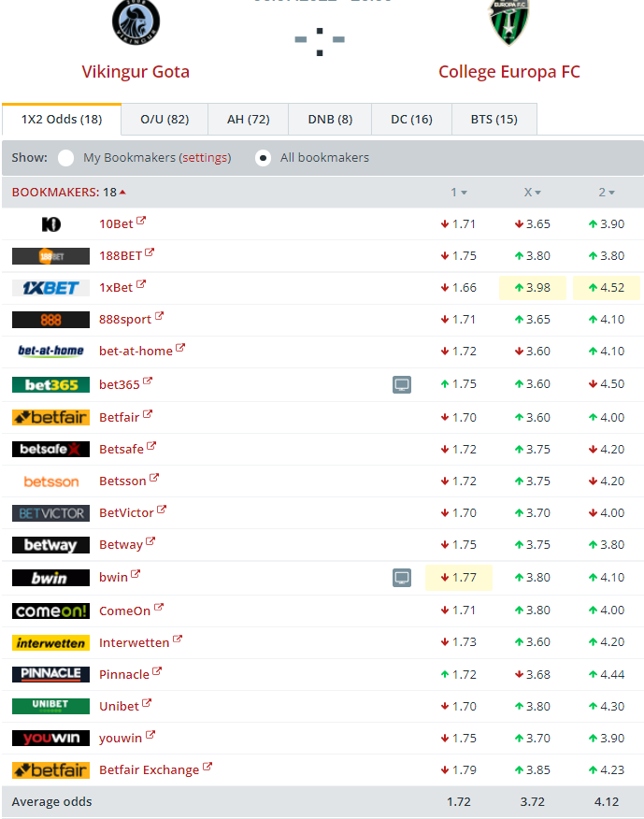The image size is (644, 819).
Task: Open the bookmaker settings link
Action: (x=205, y=158)
